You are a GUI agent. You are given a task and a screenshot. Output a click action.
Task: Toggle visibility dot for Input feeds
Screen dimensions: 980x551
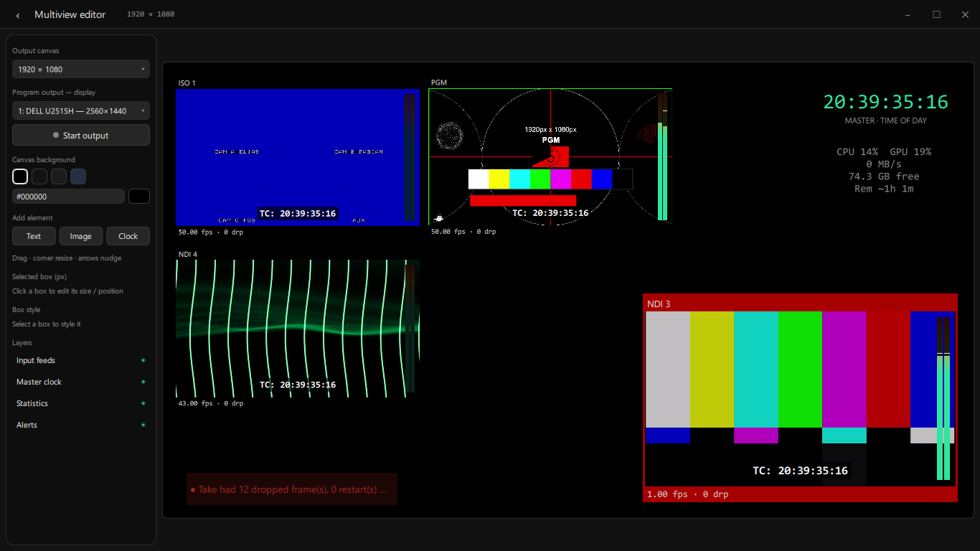[x=143, y=360]
